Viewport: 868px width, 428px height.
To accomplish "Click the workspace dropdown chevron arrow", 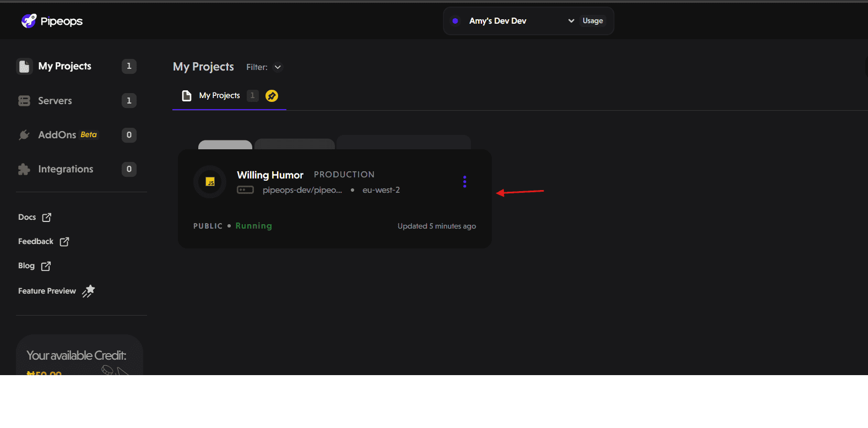I will point(571,21).
